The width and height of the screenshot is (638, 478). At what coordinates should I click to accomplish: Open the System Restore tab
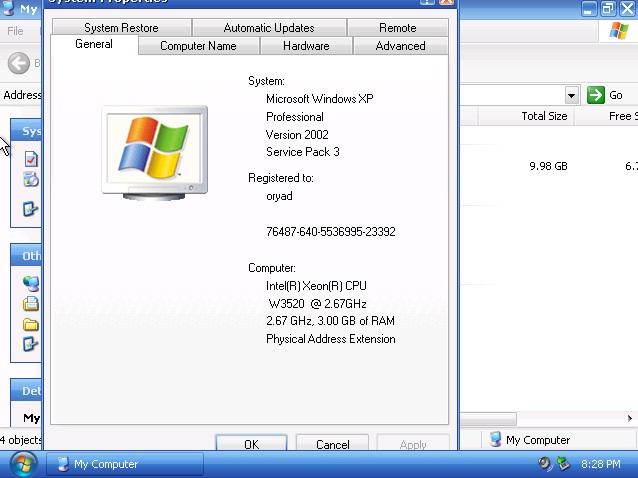121,28
